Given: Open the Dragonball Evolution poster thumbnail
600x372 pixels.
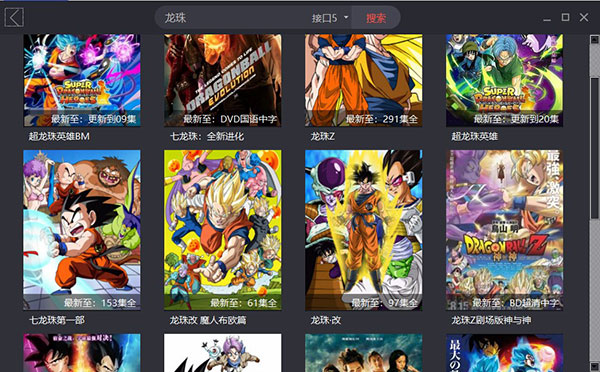Looking at the screenshot, I should (x=223, y=80).
